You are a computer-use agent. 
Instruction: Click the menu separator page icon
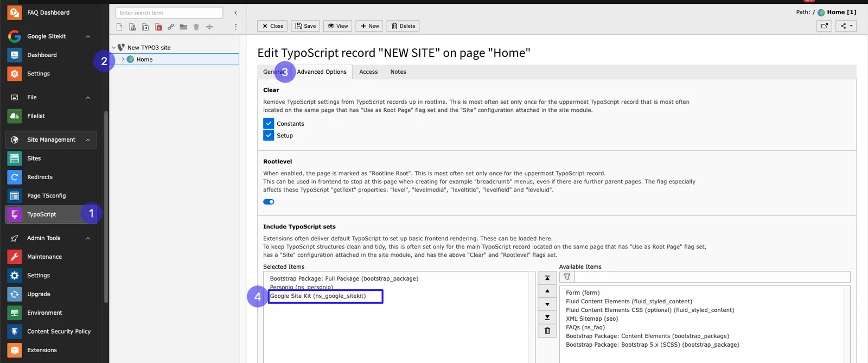tap(209, 27)
